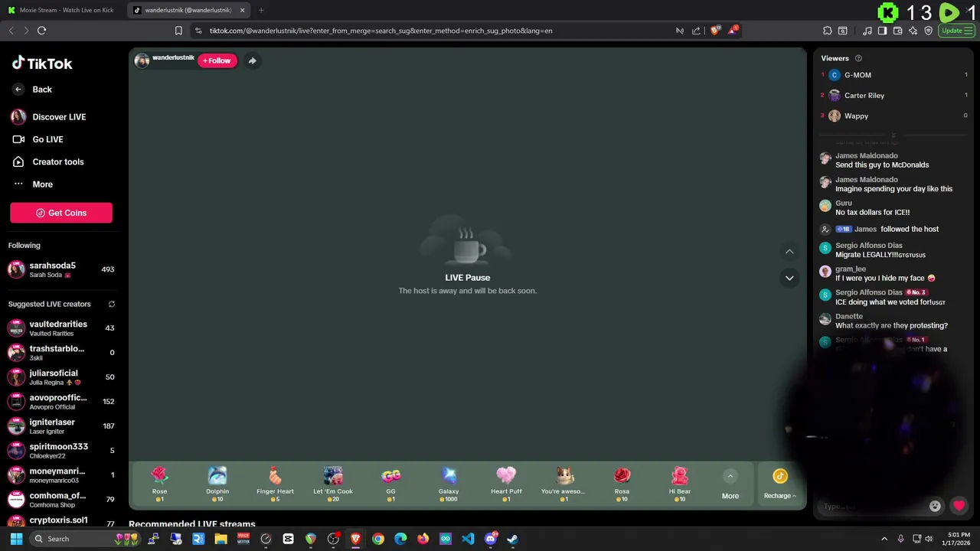Send the Rose gift
The width and height of the screenshot is (980, 551).
coord(159,484)
